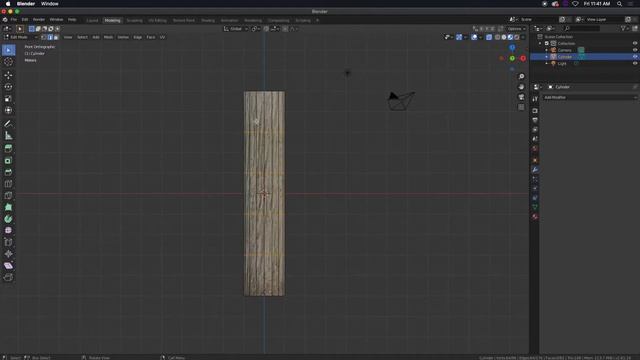This screenshot has width=640, height=360.
Task: Click the red X axis gizmo ball
Action: tap(523, 58)
